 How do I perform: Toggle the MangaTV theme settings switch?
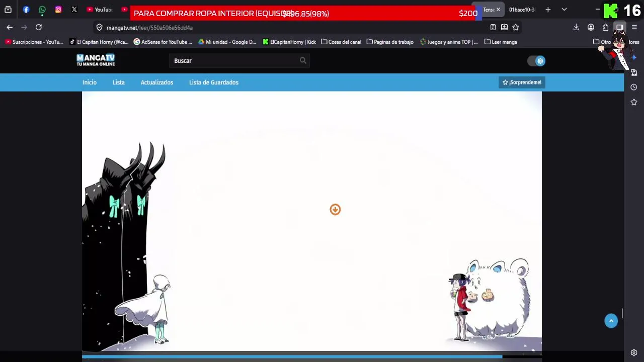(x=536, y=61)
